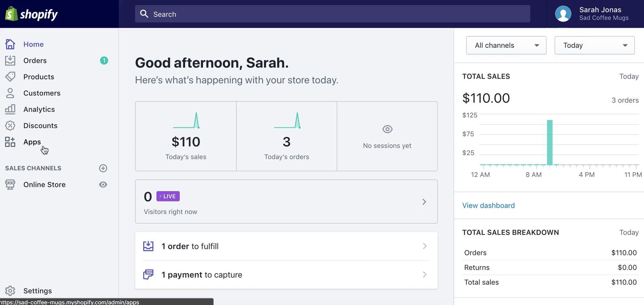Select Apps in the sidebar menu
The height and width of the screenshot is (305, 644).
click(32, 142)
